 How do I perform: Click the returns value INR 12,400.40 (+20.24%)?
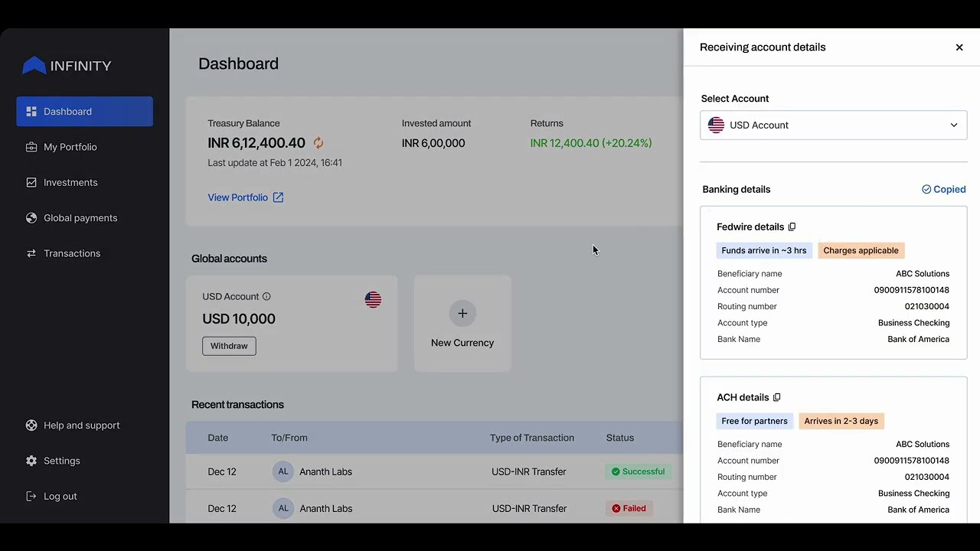coord(591,143)
